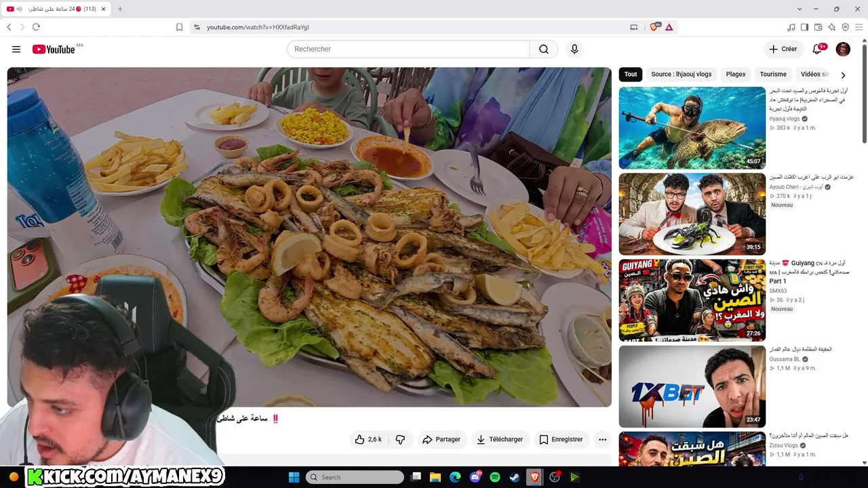Dislike the video
This screenshot has height=488, width=868.
point(400,439)
